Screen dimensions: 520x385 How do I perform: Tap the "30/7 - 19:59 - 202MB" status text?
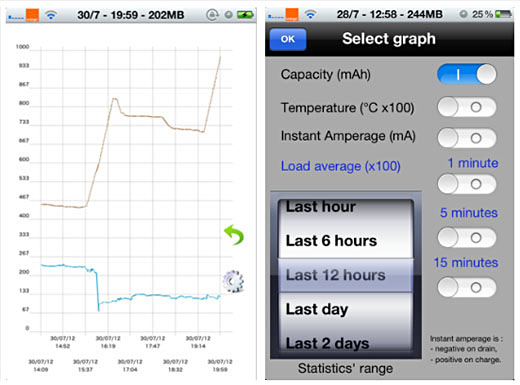click(131, 15)
